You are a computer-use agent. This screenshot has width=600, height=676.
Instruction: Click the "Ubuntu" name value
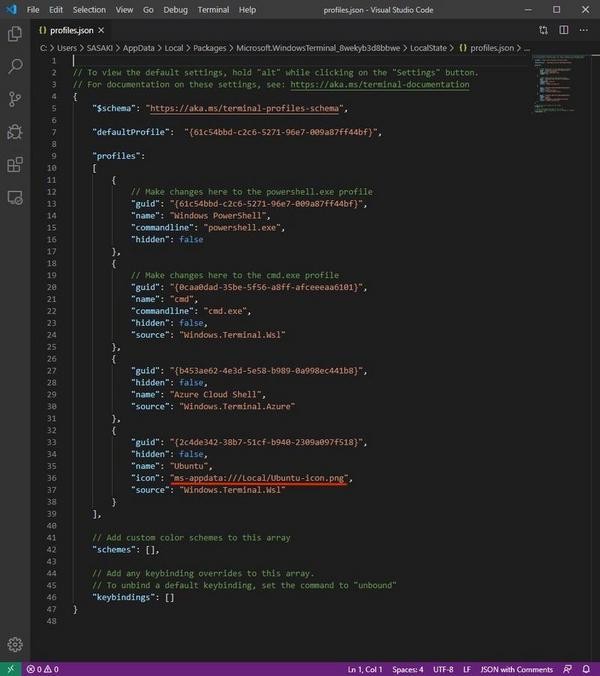coord(189,466)
